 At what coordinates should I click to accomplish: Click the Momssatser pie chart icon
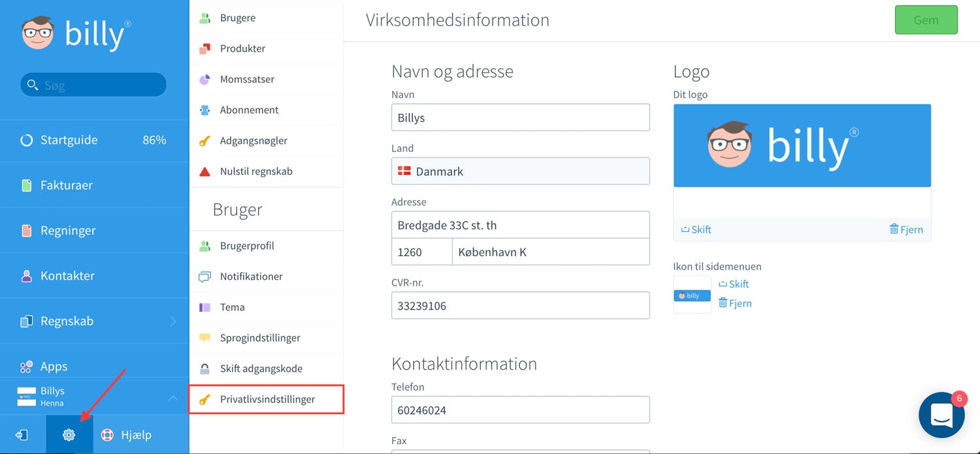tap(204, 79)
